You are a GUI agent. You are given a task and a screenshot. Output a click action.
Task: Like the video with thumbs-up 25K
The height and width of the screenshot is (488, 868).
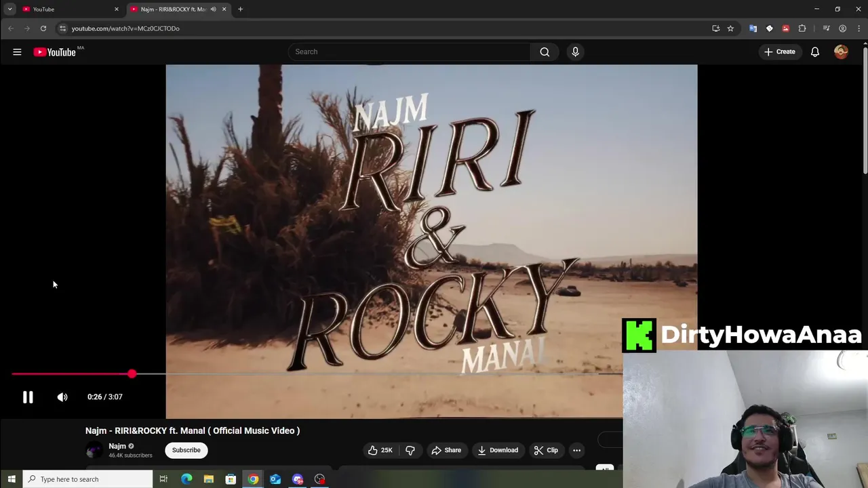pos(380,450)
